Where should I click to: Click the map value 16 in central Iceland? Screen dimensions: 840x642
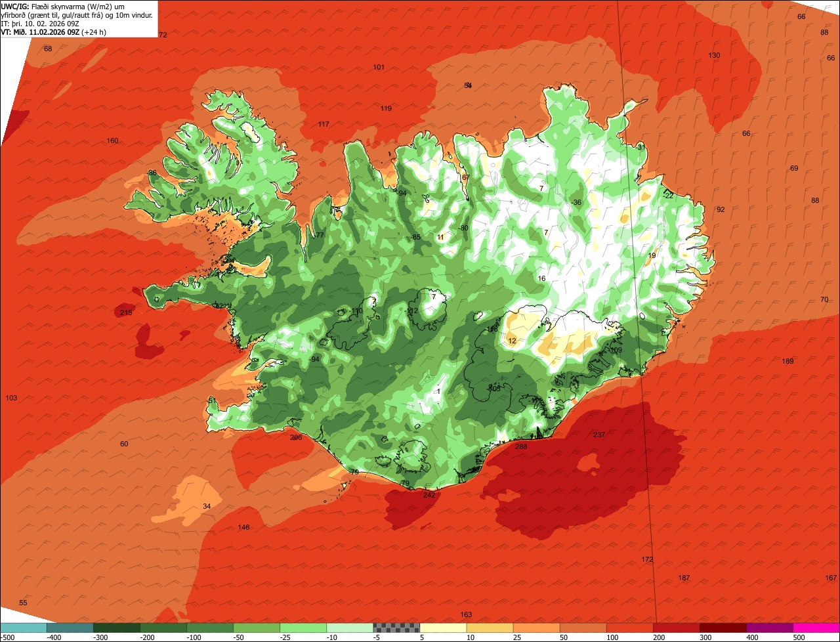point(541,278)
